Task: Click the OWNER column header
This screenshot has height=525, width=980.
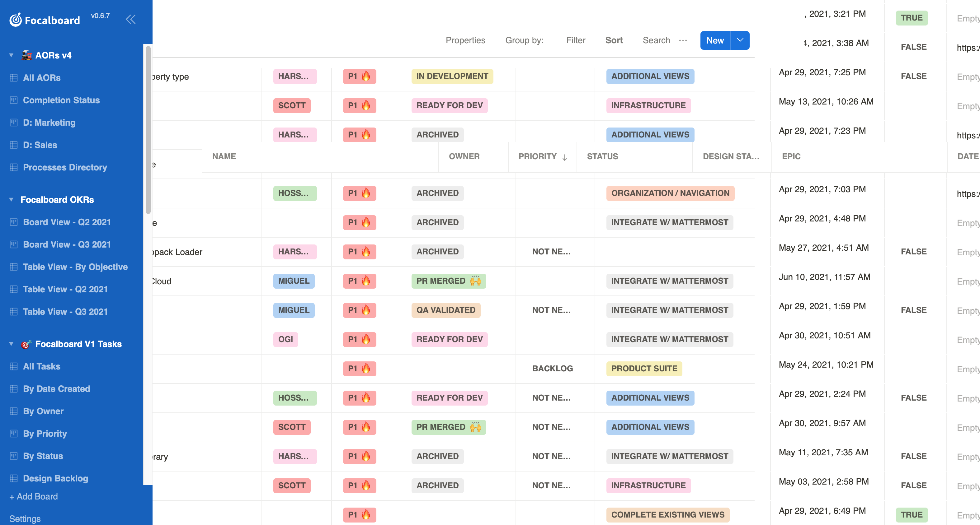Action: 464,157
